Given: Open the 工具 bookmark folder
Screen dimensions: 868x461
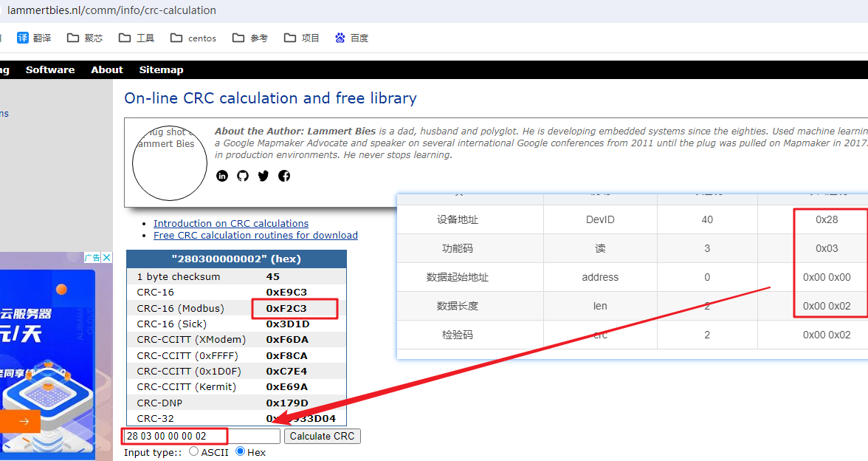Looking at the screenshot, I should pos(136,38).
